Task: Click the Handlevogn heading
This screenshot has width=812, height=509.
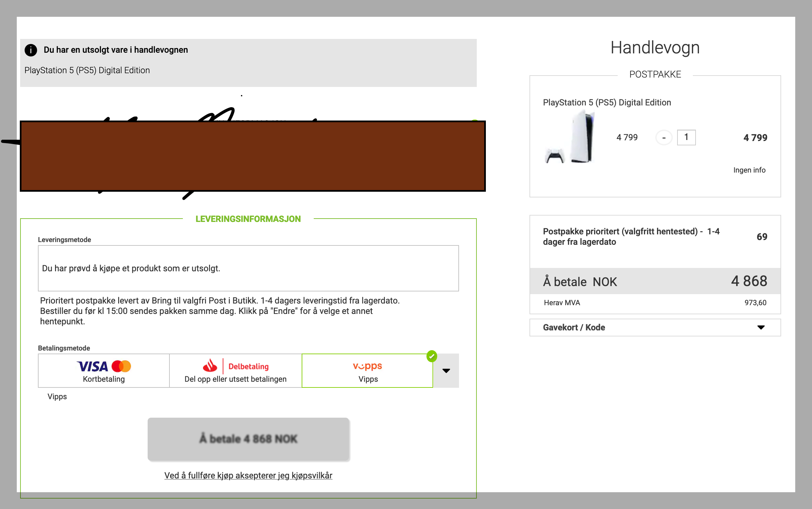Action: pyautogui.click(x=655, y=47)
